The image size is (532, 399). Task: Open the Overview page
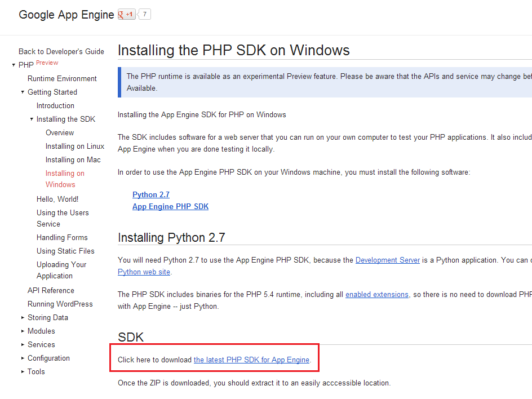(60, 133)
